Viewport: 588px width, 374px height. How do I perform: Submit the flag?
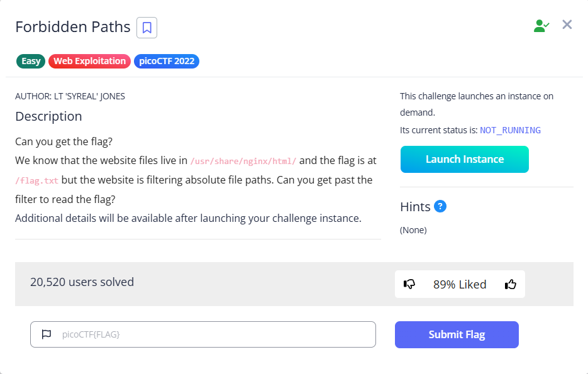click(x=457, y=334)
